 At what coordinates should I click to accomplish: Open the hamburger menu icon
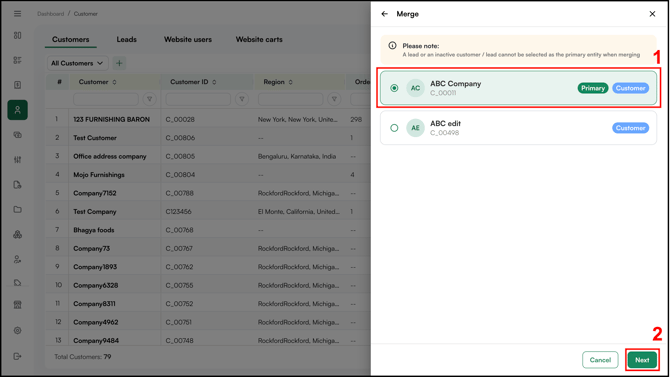pos(18,14)
